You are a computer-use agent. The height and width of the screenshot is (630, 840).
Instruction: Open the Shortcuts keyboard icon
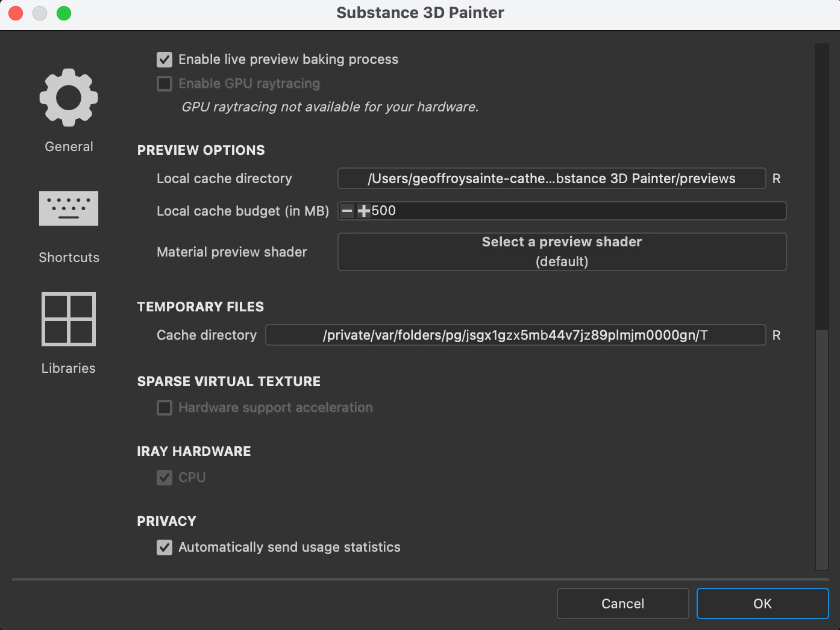tap(69, 208)
